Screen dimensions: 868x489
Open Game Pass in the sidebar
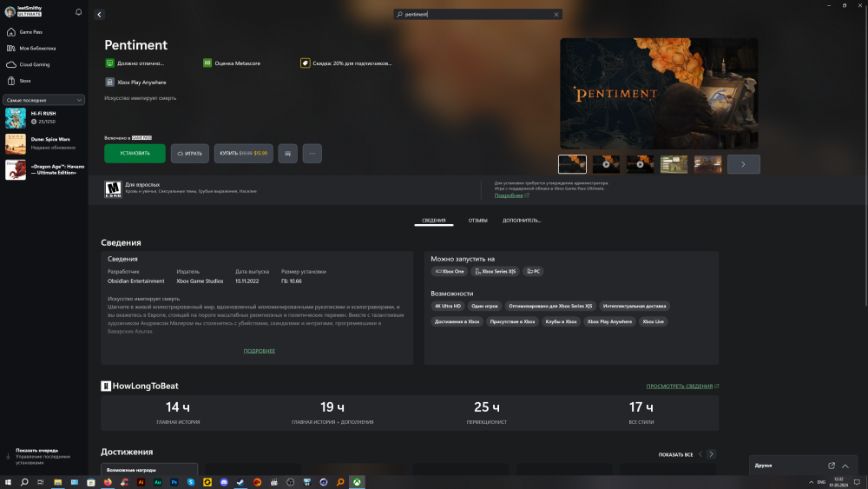(31, 32)
